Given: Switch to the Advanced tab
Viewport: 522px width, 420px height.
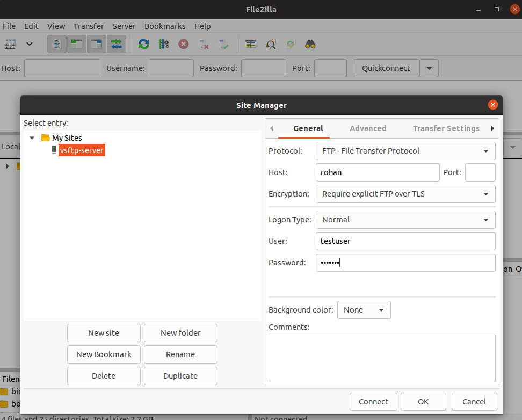Looking at the screenshot, I should 368,128.
